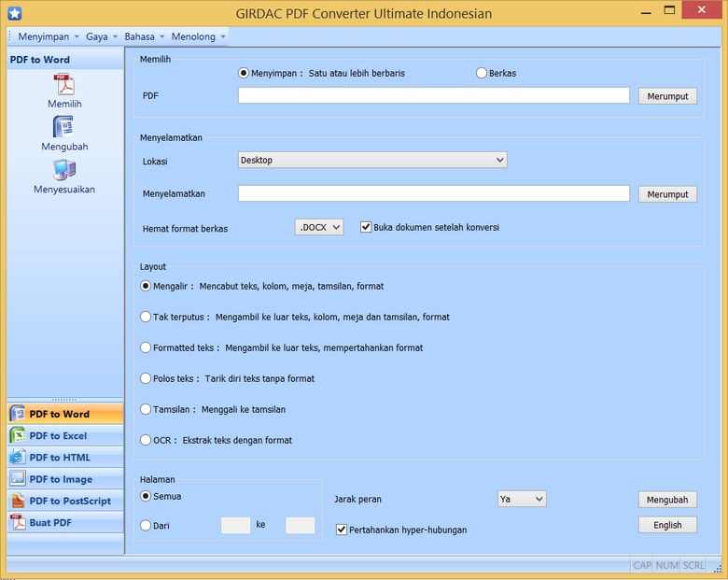
Task: Switch to PDF to Image tab
Action: [65, 479]
